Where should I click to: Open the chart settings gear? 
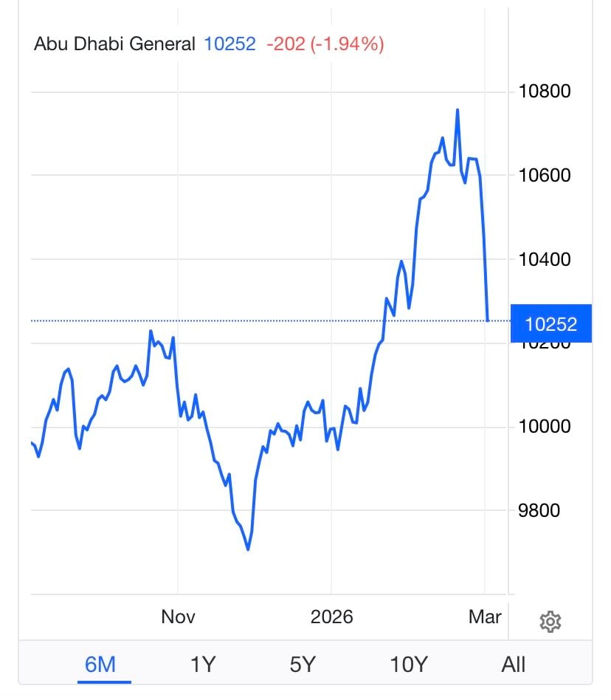(x=550, y=622)
